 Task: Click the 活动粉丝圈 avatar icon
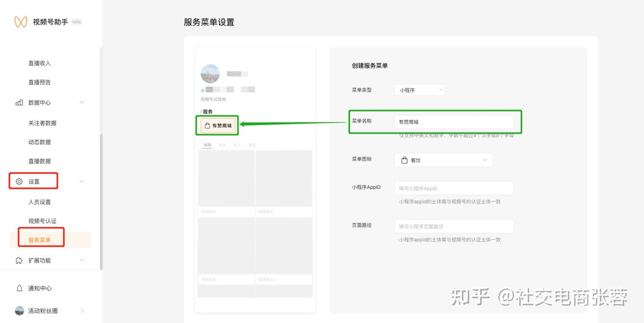pyautogui.click(x=19, y=311)
